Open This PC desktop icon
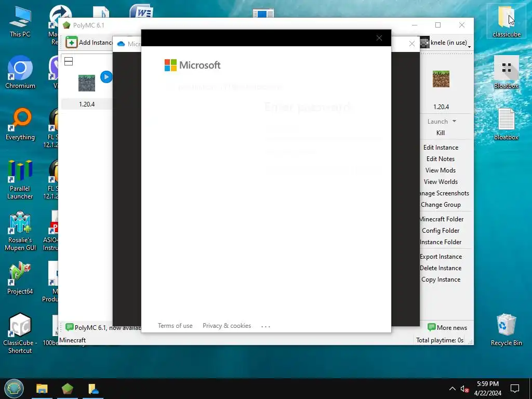The image size is (532, 399). coord(20,22)
